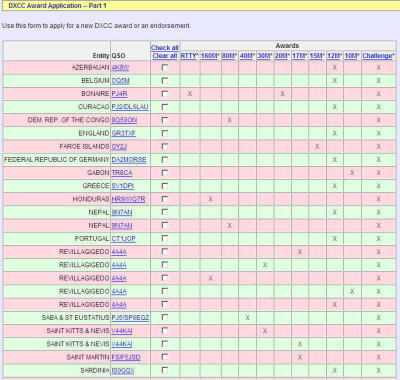Screen dimensions: 400x380
Task: Open the Congo QSO callsign link
Action: [124, 120]
